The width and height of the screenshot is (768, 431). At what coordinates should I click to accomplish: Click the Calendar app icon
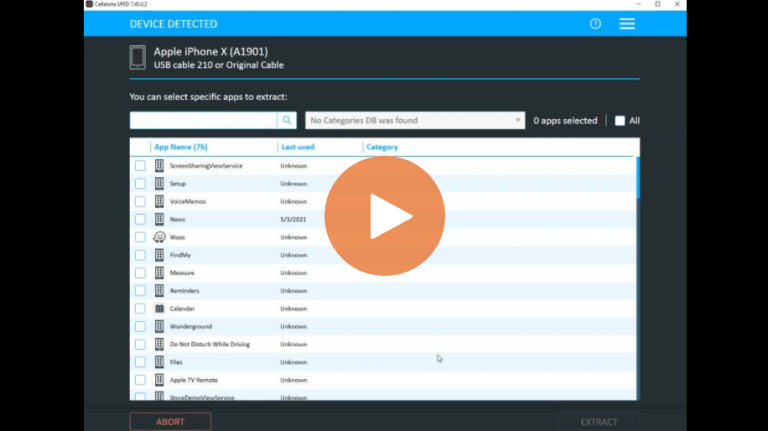pyautogui.click(x=159, y=309)
